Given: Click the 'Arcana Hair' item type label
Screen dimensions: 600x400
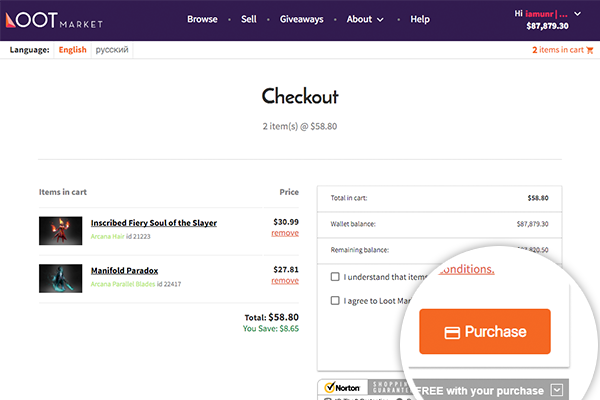Looking at the screenshot, I should 108,237.
